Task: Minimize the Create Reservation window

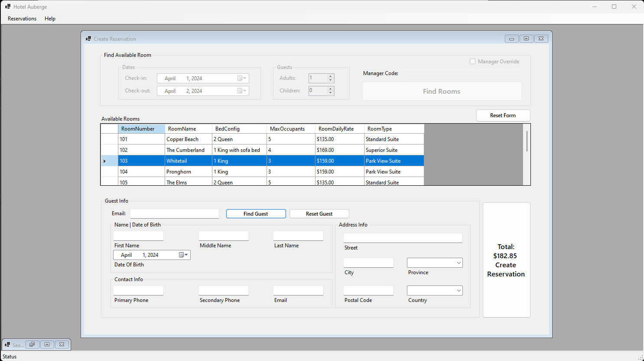Action: coord(511,39)
